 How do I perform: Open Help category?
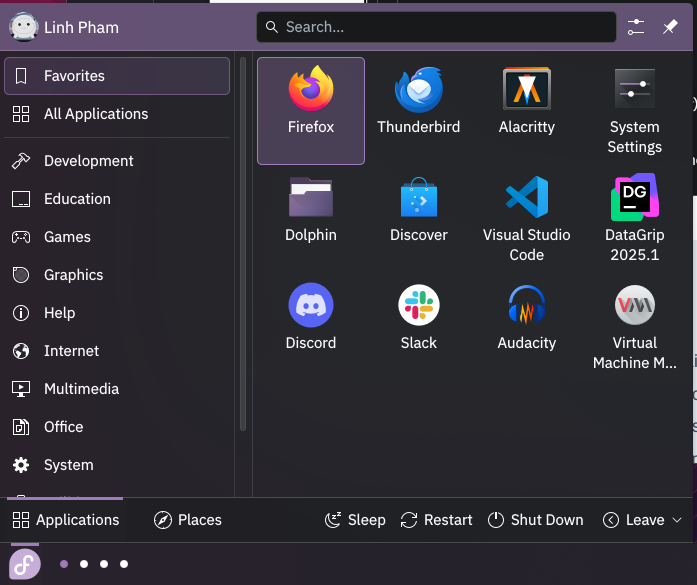(x=117, y=313)
